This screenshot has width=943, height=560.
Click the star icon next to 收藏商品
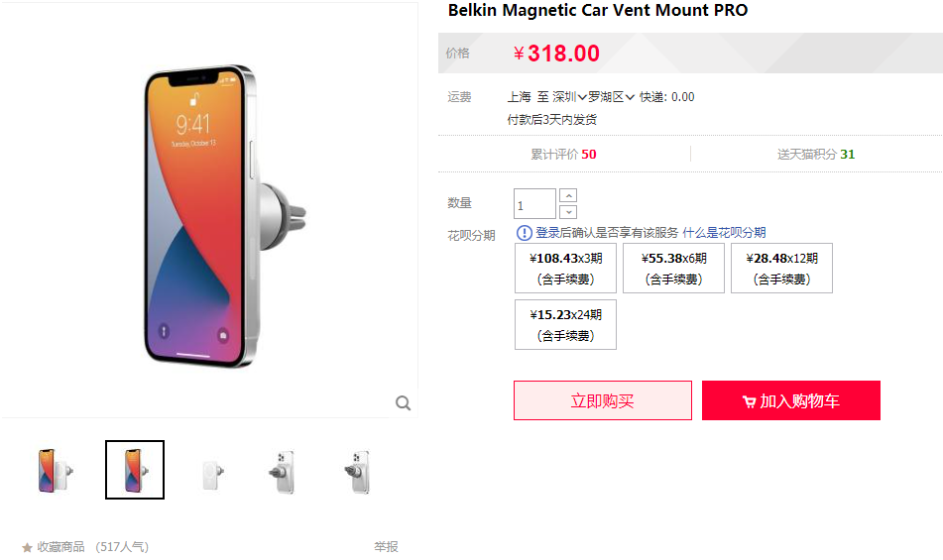tap(27, 547)
